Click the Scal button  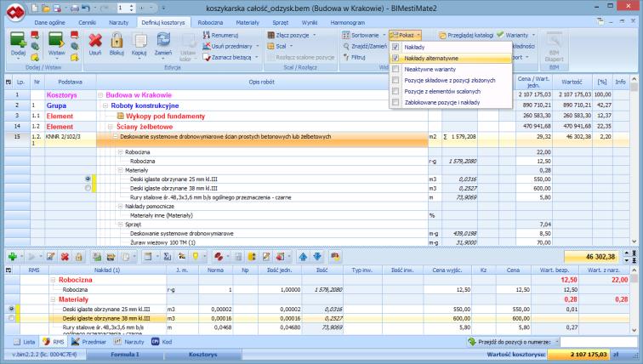coord(280,46)
